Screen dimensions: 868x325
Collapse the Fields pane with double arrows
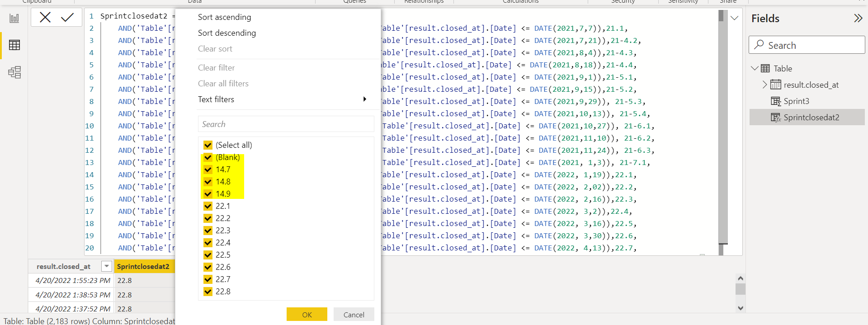pyautogui.click(x=858, y=18)
